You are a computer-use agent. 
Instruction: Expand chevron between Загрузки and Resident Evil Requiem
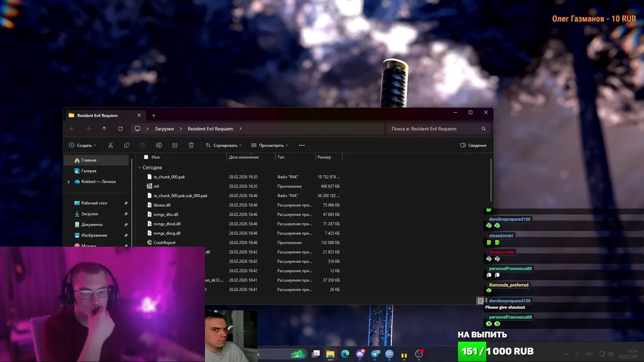click(x=181, y=129)
